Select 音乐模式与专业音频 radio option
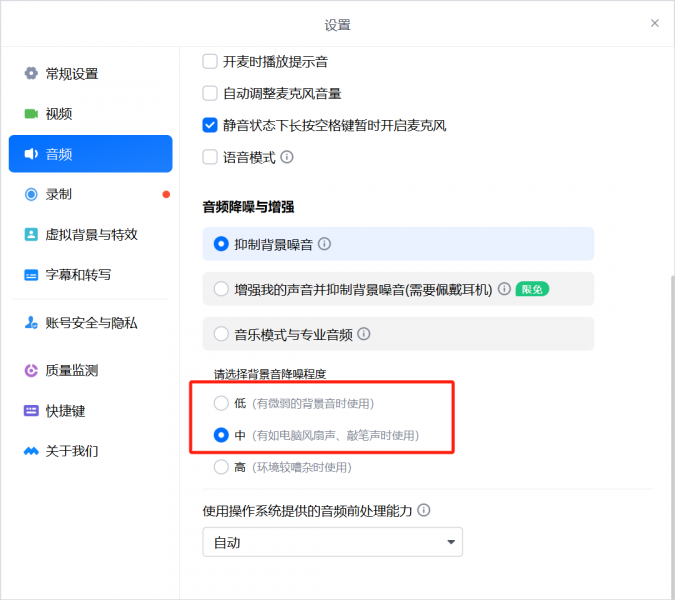675x600 pixels. pos(221,334)
